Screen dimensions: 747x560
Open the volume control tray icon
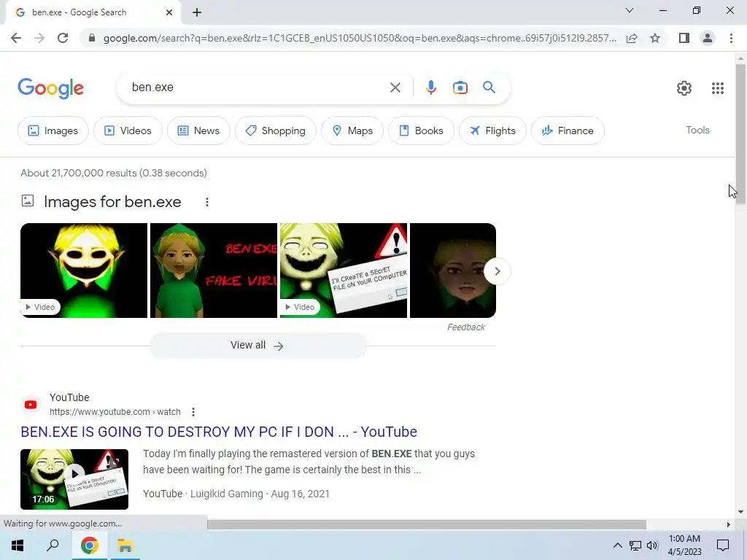click(652, 545)
